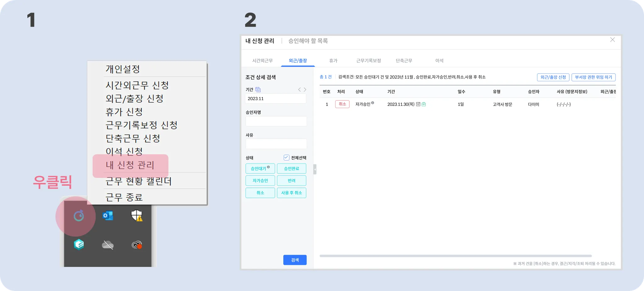The width and height of the screenshot is (644, 291).
Task: Click the info icon beside 자가승인 status
Action: click(373, 103)
